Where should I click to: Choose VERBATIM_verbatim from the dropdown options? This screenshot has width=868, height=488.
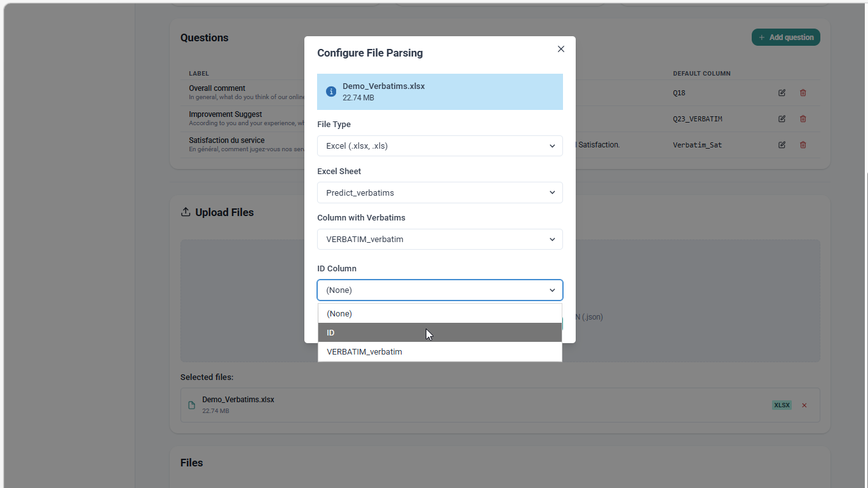[x=440, y=351]
